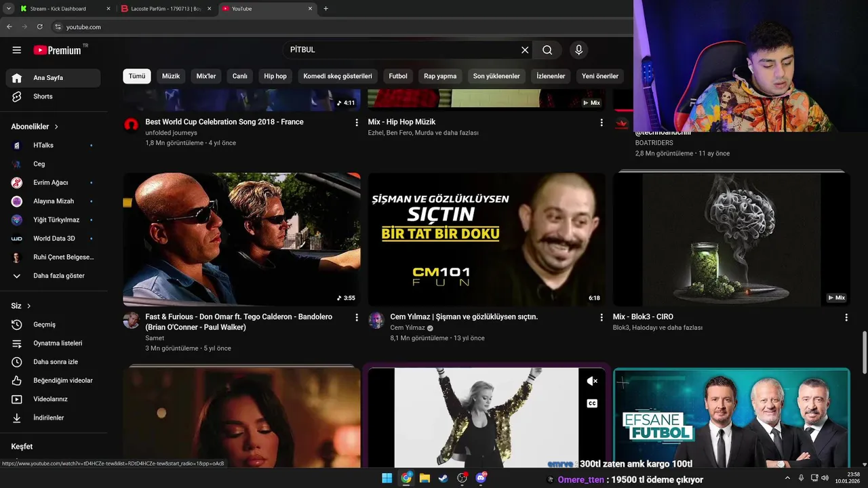
Task: Toggle captions on the preview video
Action: [592, 404]
